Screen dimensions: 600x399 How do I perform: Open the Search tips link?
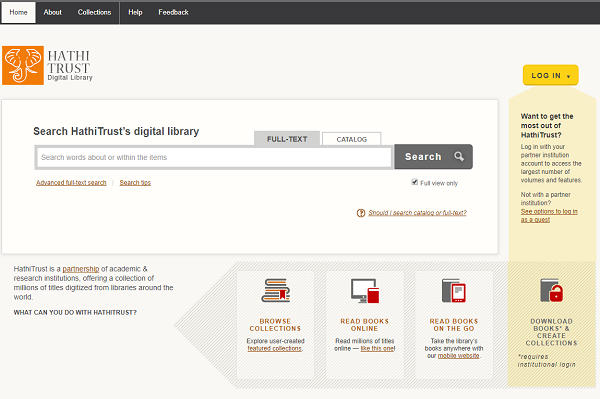[x=135, y=183]
